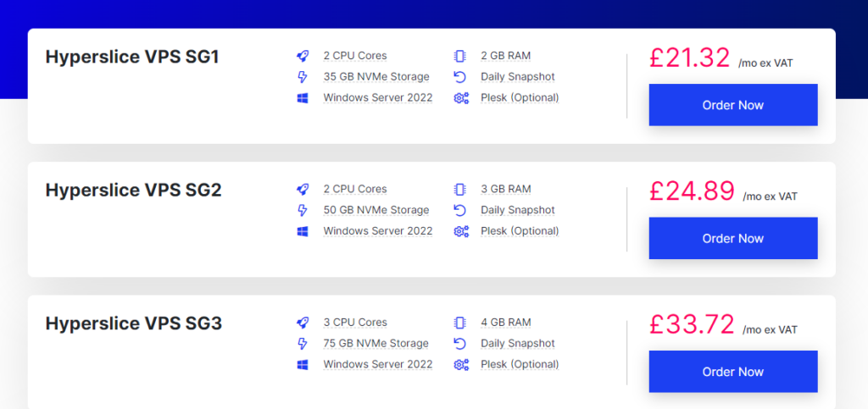Click the Windows logo icon in the SG2 plan
Viewport: 868px width, 409px height.
tap(303, 231)
